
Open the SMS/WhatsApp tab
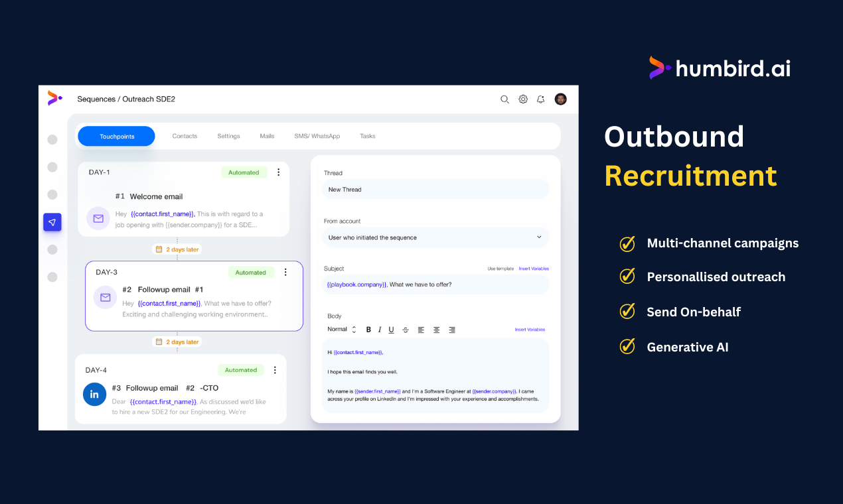(317, 136)
